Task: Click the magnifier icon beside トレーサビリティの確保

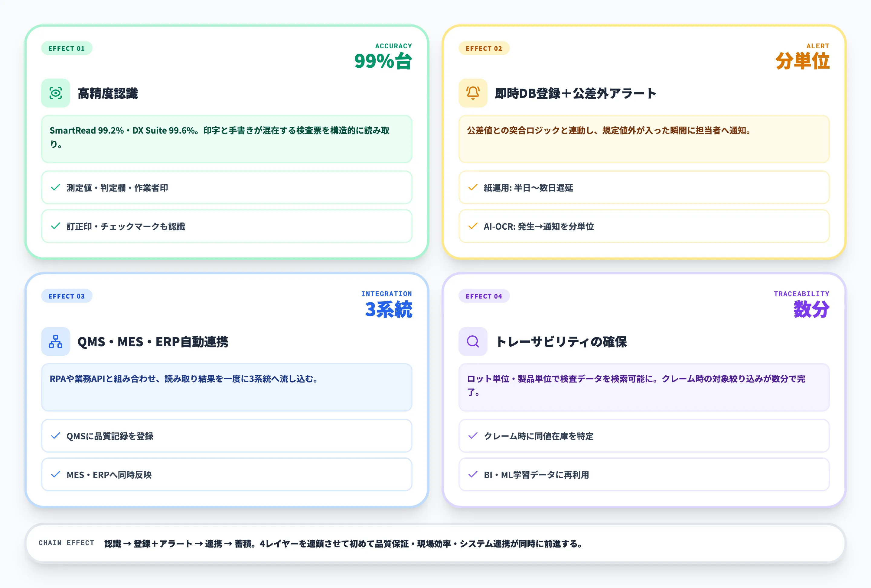Action: tap(473, 341)
